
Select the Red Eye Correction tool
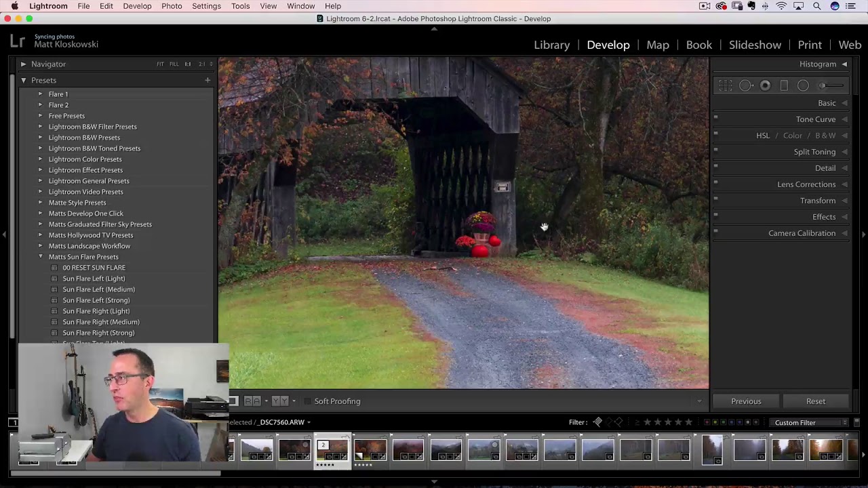coord(765,85)
